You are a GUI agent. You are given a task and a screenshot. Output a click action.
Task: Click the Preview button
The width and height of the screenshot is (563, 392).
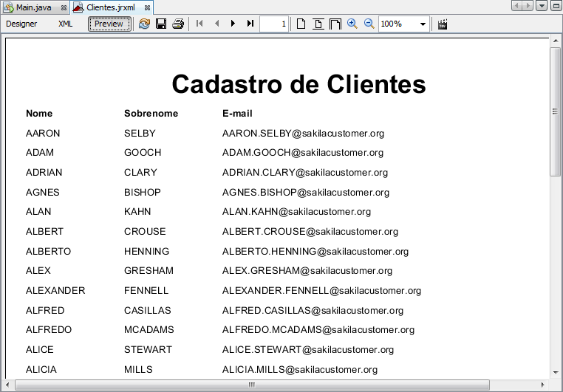pos(109,24)
